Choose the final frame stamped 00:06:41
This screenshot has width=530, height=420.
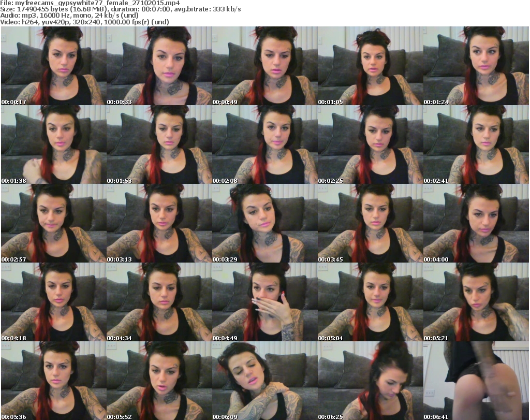(476, 381)
